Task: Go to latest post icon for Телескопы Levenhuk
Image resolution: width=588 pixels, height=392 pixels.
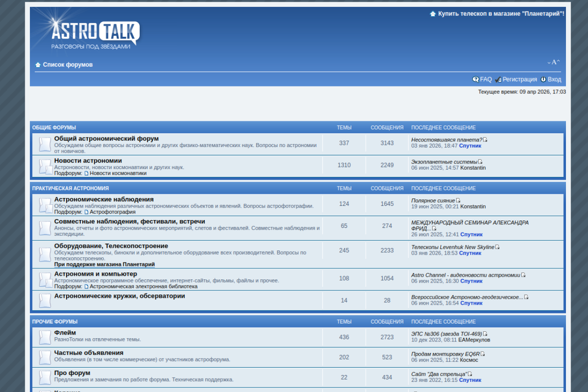Action: 498,247
